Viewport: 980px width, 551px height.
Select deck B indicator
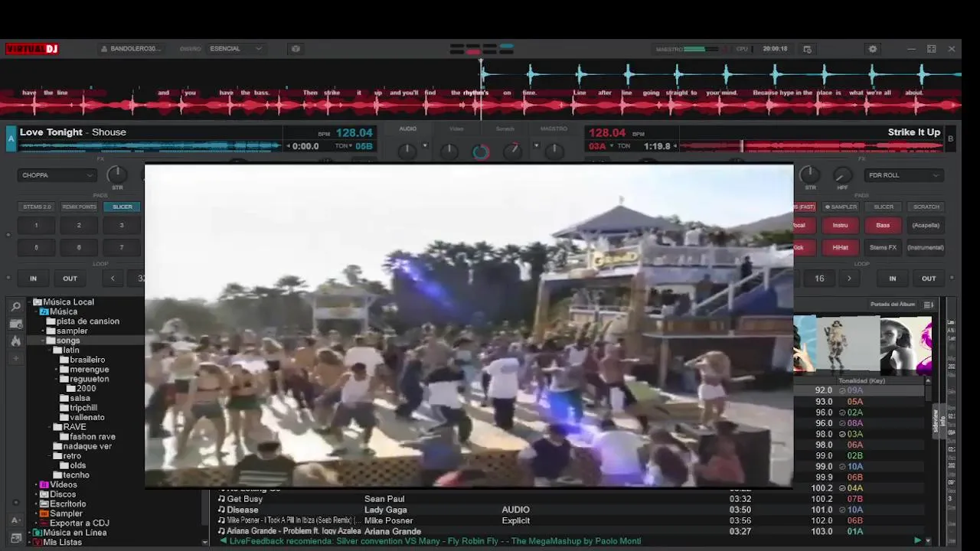(x=951, y=139)
